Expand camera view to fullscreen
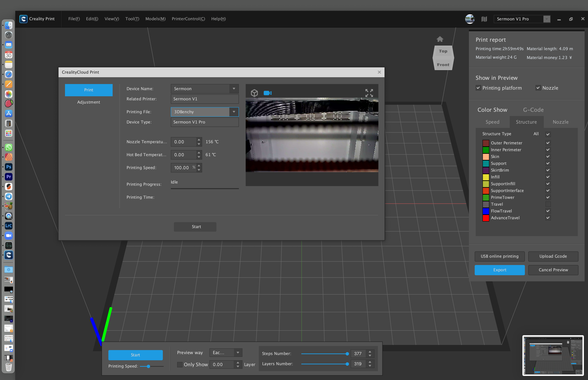The height and width of the screenshot is (380, 588). click(x=369, y=93)
